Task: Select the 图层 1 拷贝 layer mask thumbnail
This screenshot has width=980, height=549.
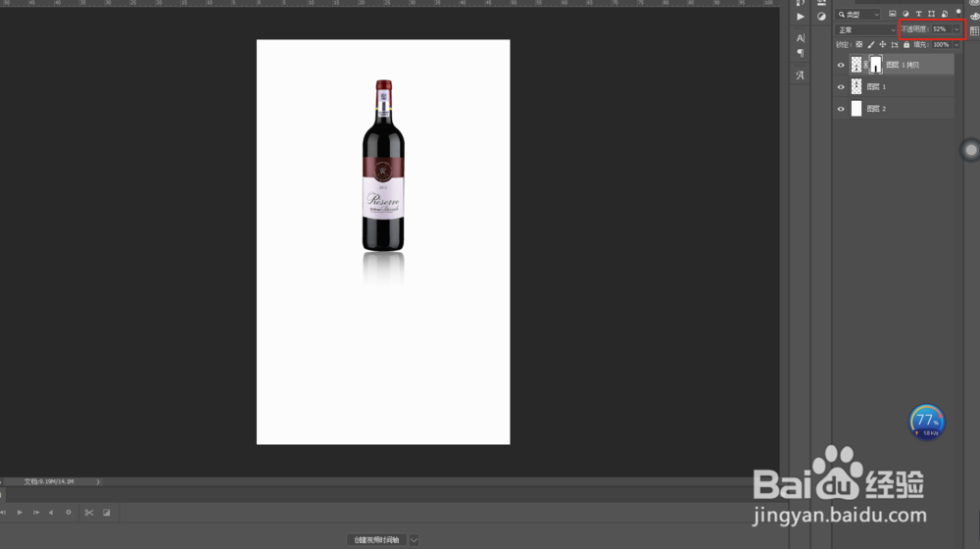Action: click(x=875, y=65)
